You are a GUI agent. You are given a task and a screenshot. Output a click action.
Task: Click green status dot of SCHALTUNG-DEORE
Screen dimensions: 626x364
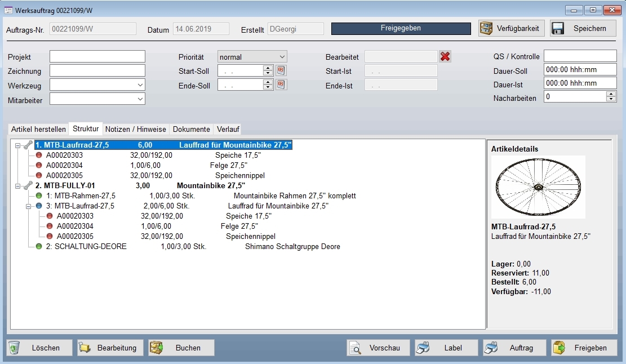coord(39,246)
